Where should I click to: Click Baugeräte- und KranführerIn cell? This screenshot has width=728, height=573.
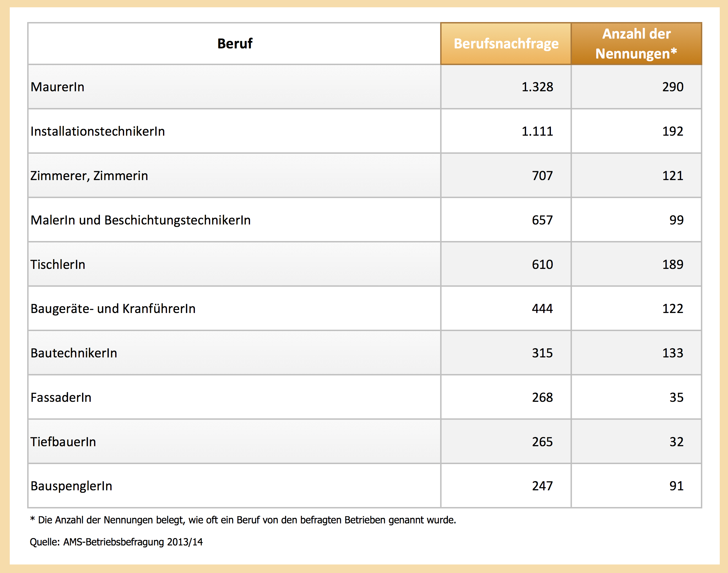pyautogui.click(x=113, y=309)
